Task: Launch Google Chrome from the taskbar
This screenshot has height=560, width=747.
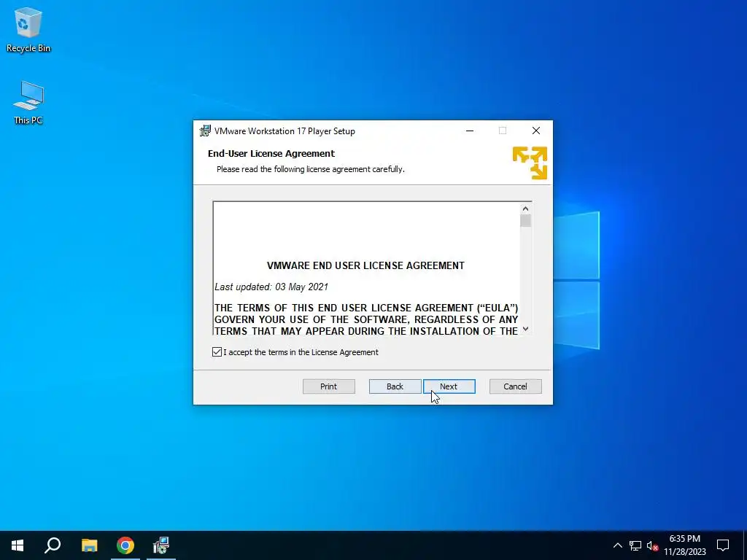Action: click(125, 545)
